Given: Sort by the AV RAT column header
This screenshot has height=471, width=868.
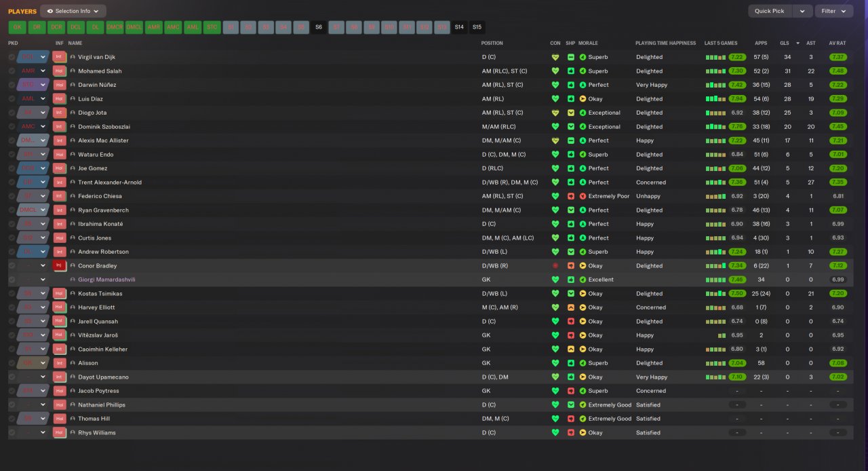Looking at the screenshot, I should 837,43.
